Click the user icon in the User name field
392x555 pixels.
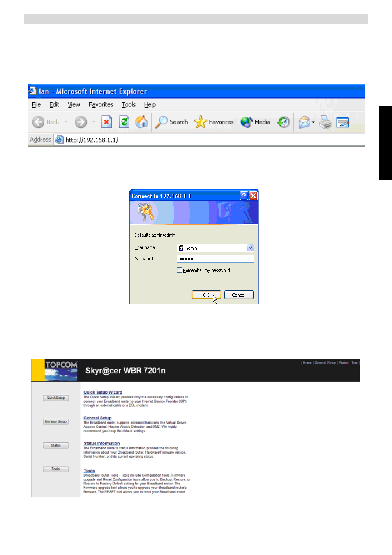click(181, 248)
